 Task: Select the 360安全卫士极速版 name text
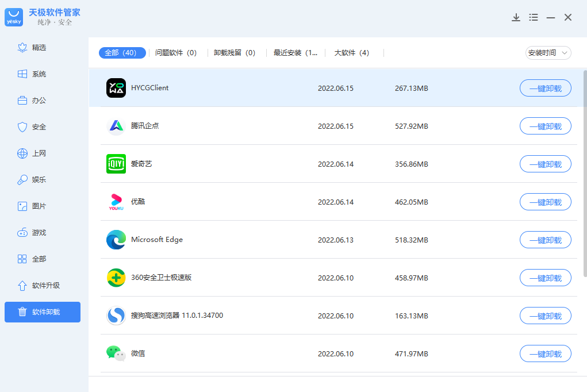pyautogui.click(x=162, y=278)
